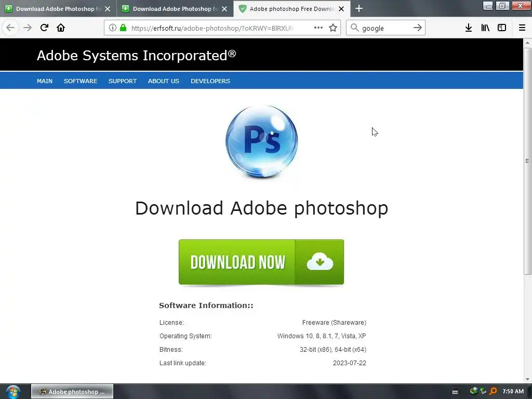Click the green arrow device tray icon

pos(483,391)
